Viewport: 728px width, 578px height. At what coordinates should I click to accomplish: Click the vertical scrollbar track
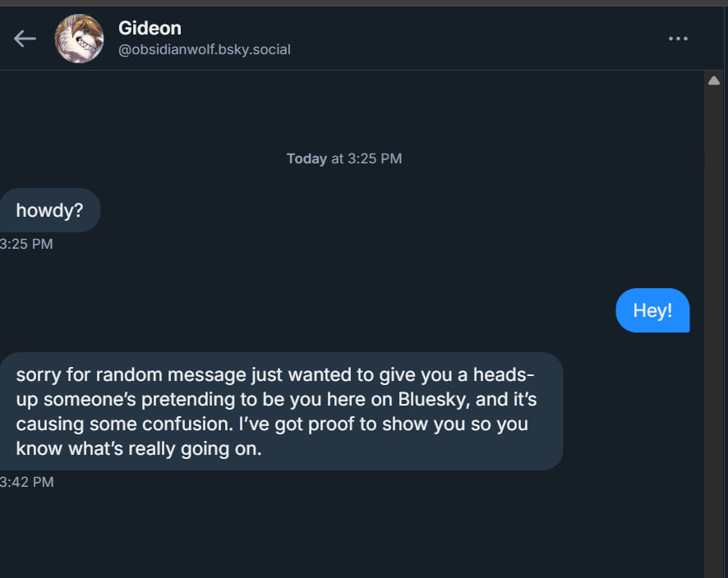(x=713, y=328)
